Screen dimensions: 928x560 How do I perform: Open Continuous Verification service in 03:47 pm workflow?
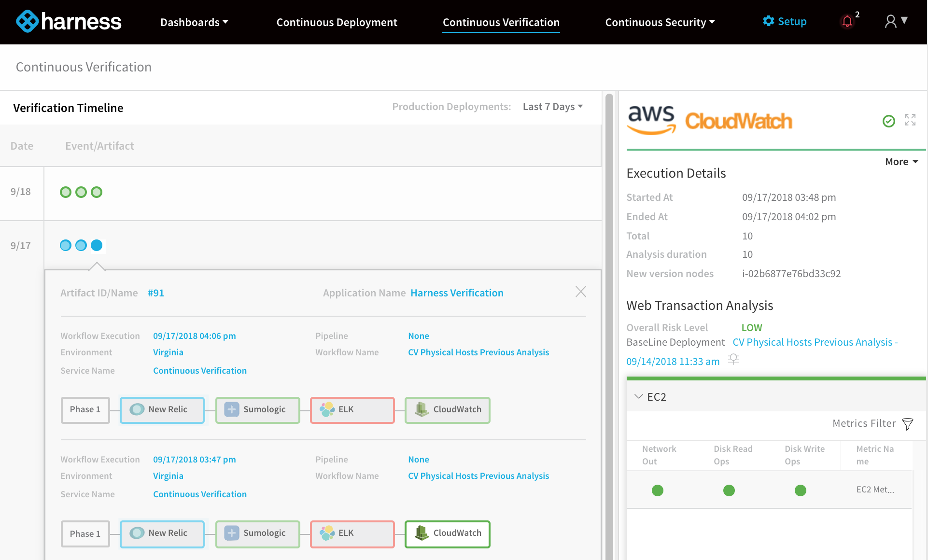[200, 494]
